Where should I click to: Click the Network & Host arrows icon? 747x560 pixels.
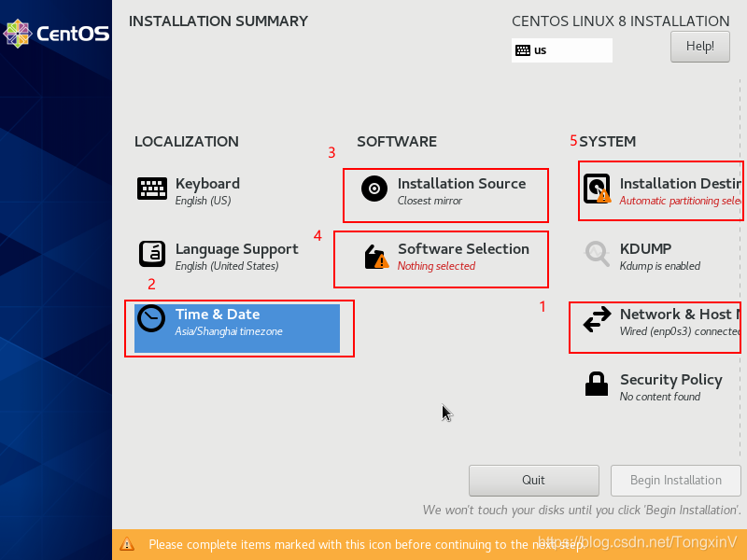point(597,319)
